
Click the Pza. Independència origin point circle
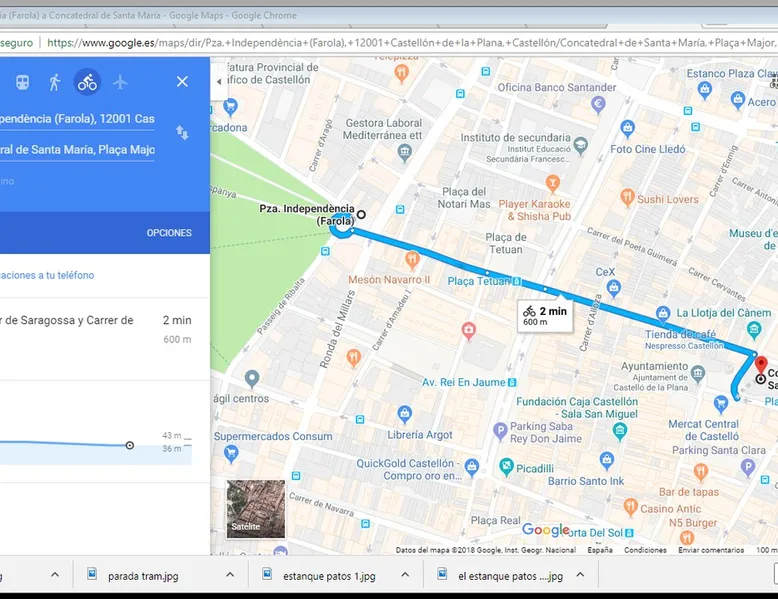pyautogui.click(x=362, y=214)
